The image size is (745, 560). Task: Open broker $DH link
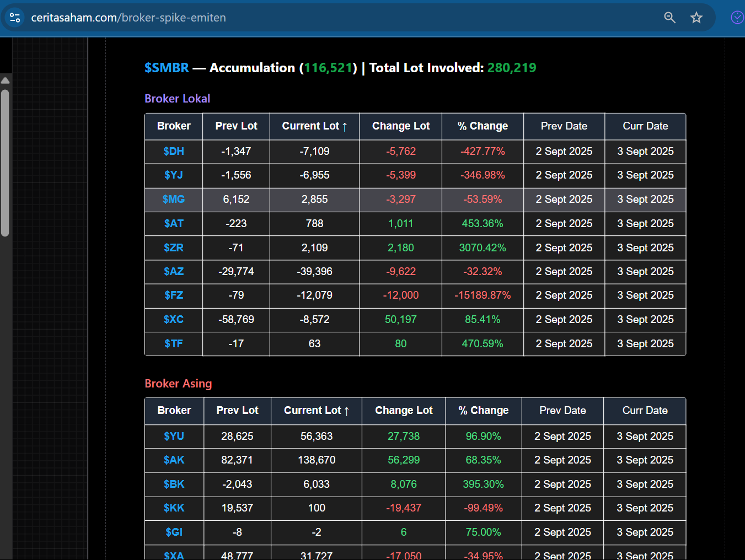[174, 152]
